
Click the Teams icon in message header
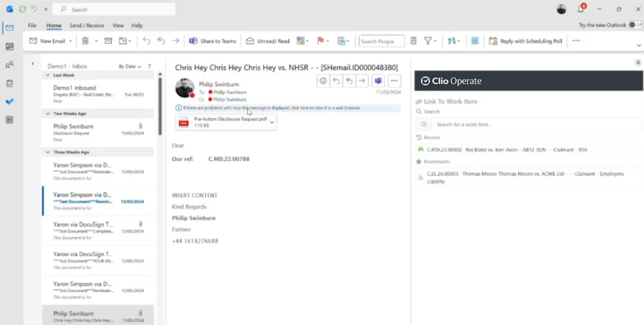pyautogui.click(x=378, y=80)
